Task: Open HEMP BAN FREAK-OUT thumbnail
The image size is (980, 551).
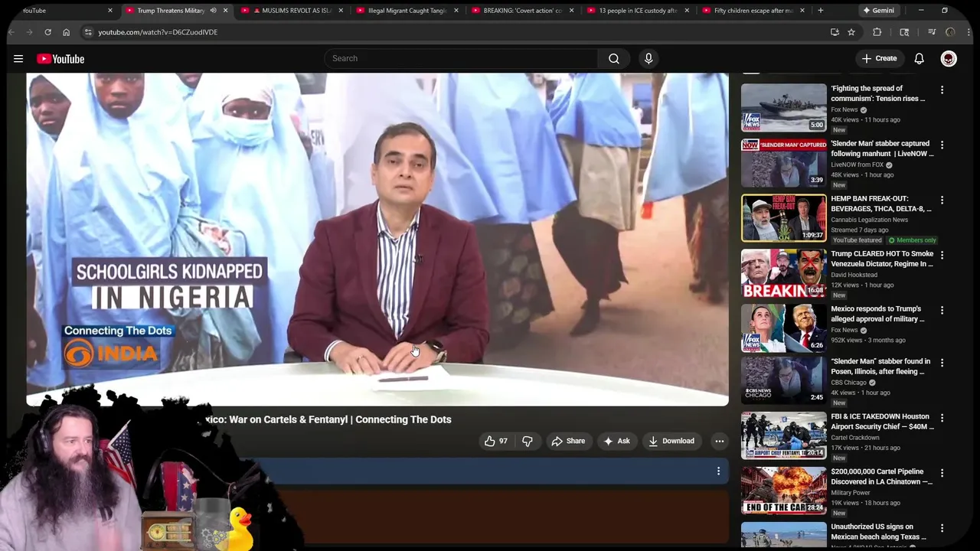Action: coord(784,218)
